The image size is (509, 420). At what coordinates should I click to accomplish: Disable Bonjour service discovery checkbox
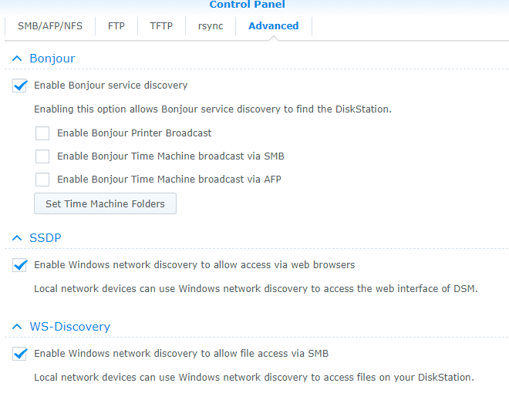click(20, 86)
